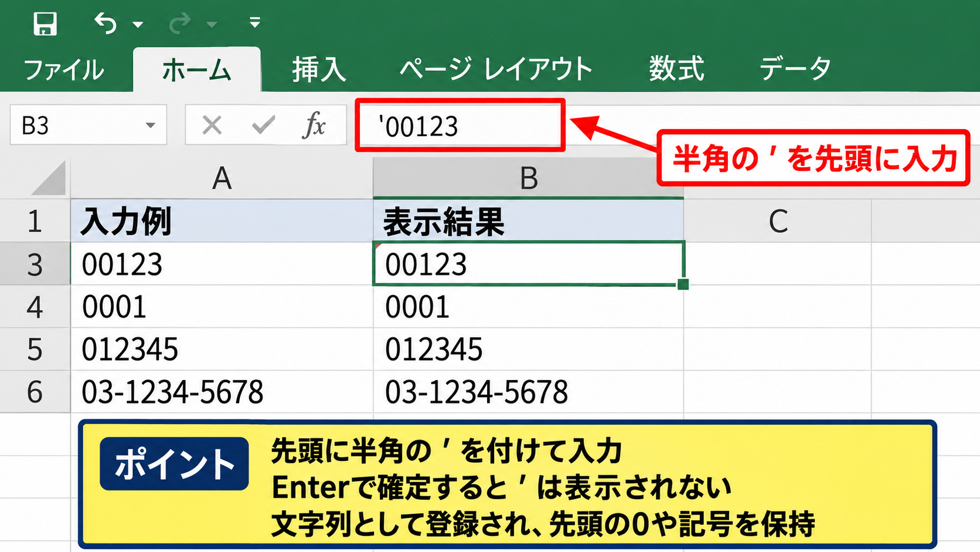Switch to the 挿入 tab

pos(319,70)
